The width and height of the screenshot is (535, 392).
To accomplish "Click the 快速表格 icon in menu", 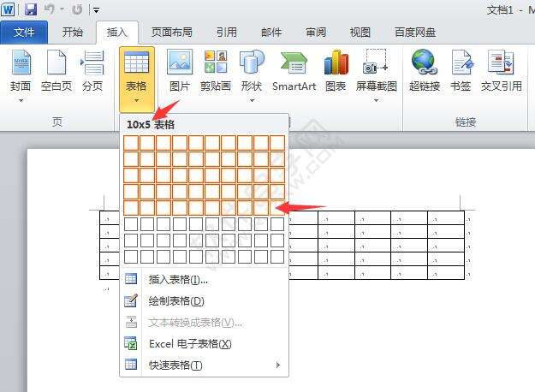I will click(x=131, y=365).
